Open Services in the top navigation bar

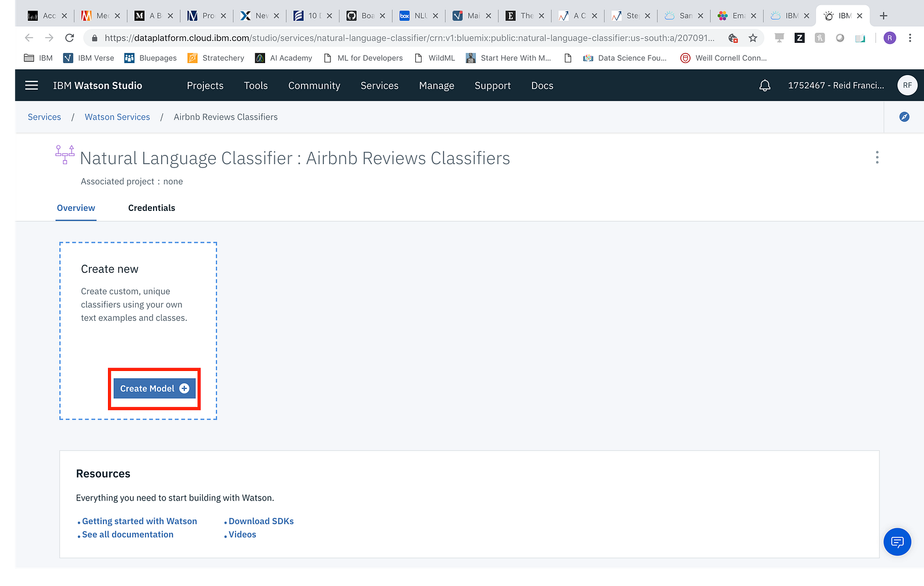379,86
